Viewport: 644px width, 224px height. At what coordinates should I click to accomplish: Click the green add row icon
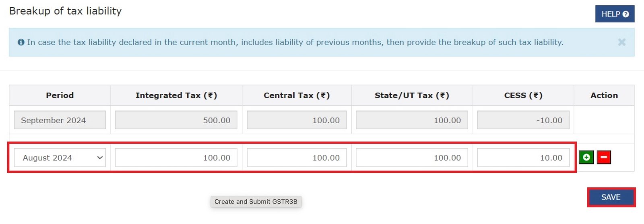[586, 157]
